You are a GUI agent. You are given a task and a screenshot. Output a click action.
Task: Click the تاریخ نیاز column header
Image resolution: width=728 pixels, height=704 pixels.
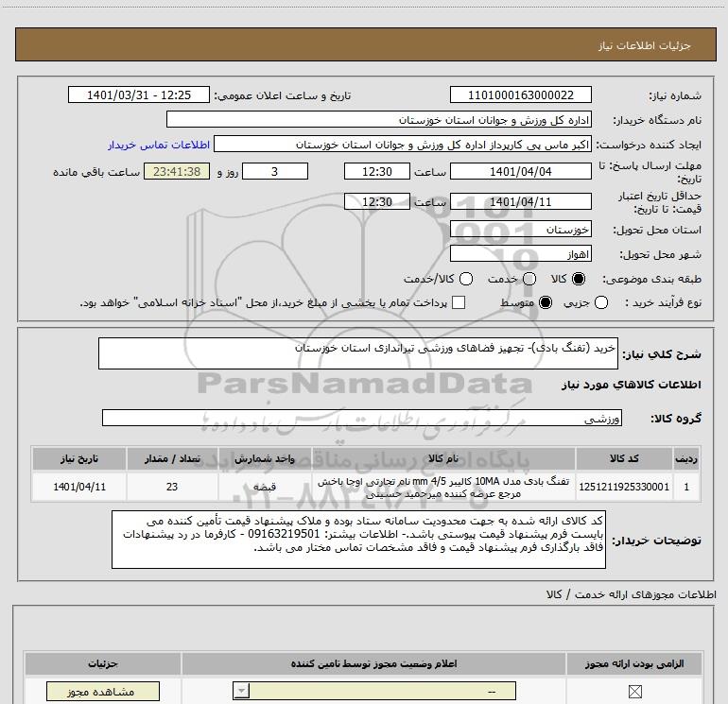79,458
